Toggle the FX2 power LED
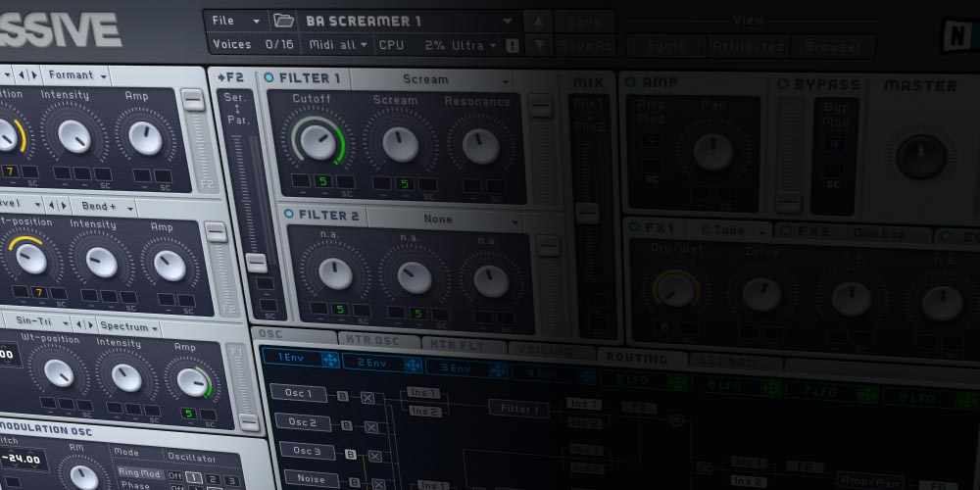Image resolution: width=980 pixels, height=490 pixels. 786,230
